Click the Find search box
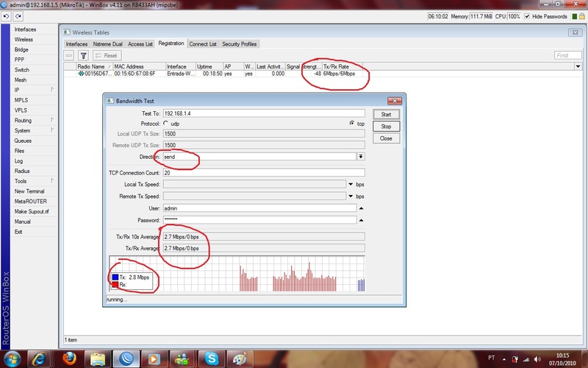This screenshot has height=368, width=588. click(x=567, y=55)
